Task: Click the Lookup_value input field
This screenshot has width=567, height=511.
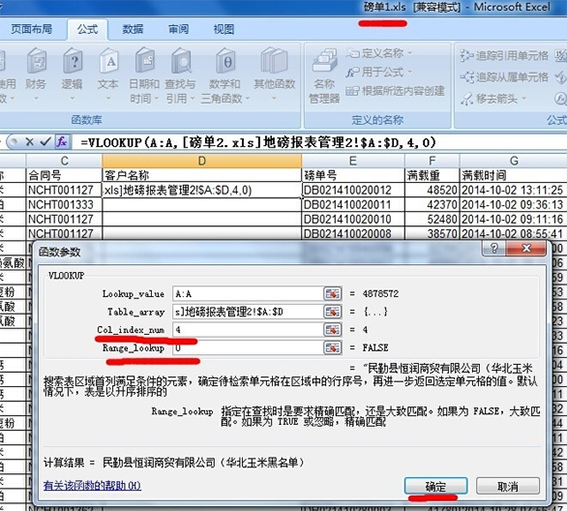Action: (x=248, y=294)
